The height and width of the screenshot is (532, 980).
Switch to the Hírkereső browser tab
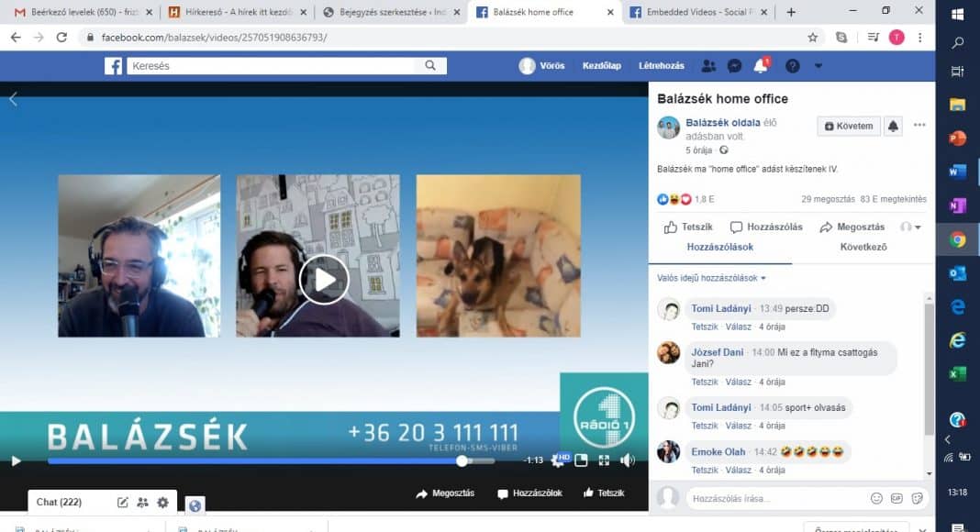pyautogui.click(x=238, y=12)
